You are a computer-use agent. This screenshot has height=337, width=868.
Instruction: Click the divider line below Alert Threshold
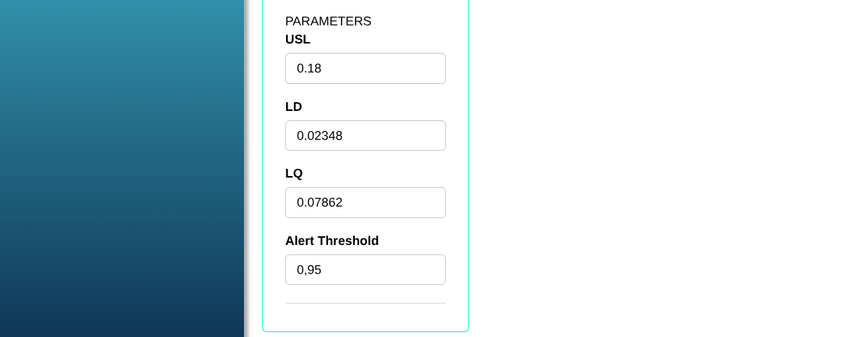click(x=365, y=303)
